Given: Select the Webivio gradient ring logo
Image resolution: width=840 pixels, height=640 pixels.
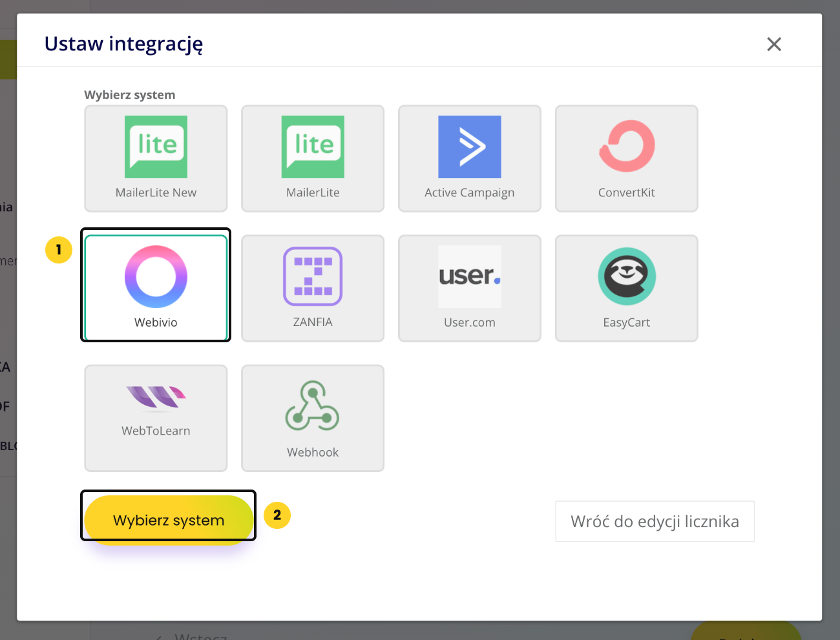Looking at the screenshot, I should click(x=156, y=276).
